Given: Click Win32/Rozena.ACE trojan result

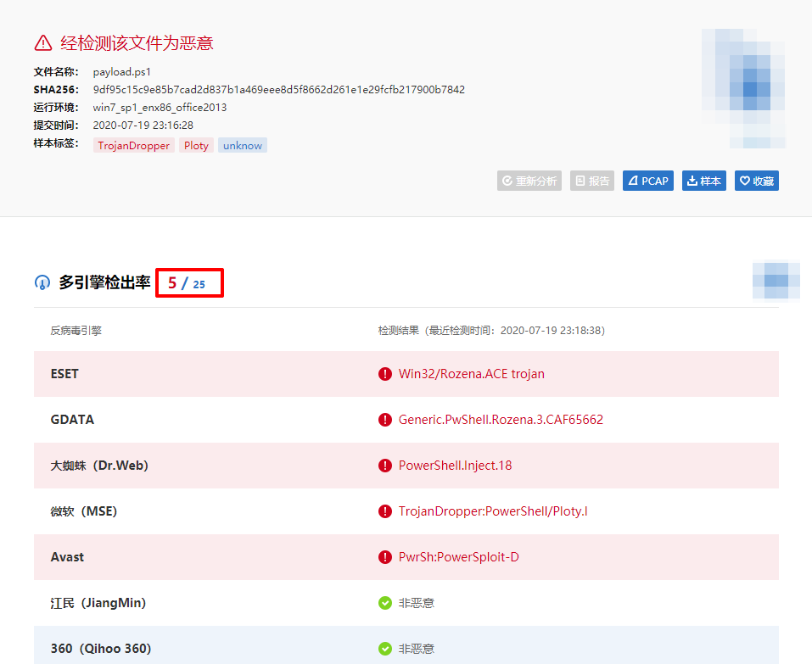Looking at the screenshot, I should (x=471, y=374).
